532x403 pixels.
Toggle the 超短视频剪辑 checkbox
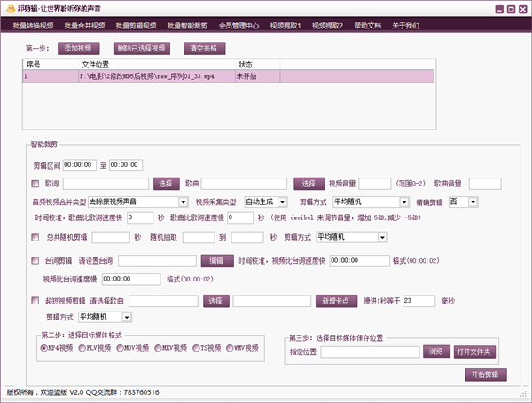(35, 301)
